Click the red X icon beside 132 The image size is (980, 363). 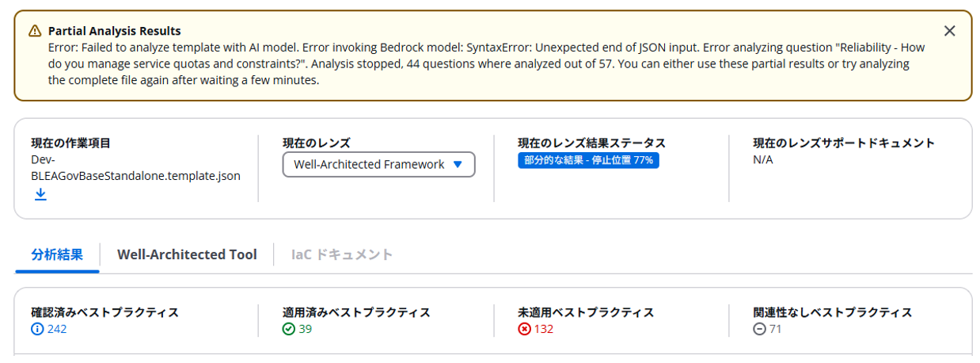pyautogui.click(x=524, y=329)
